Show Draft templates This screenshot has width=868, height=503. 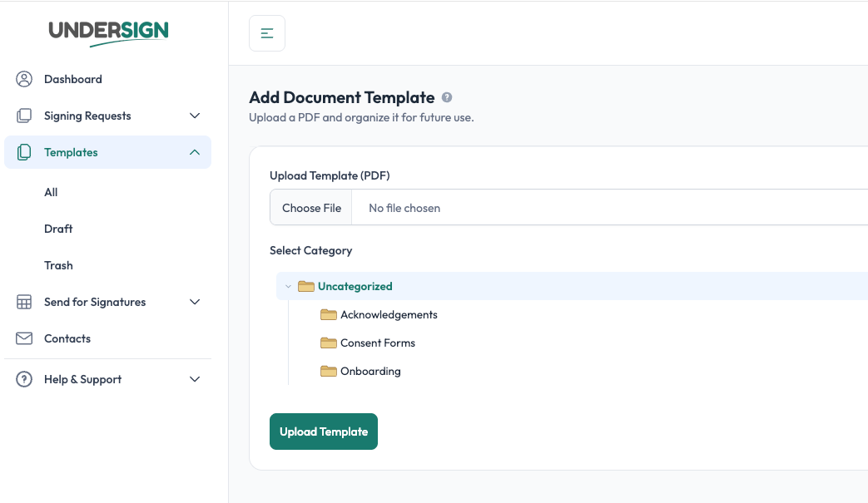[58, 229]
